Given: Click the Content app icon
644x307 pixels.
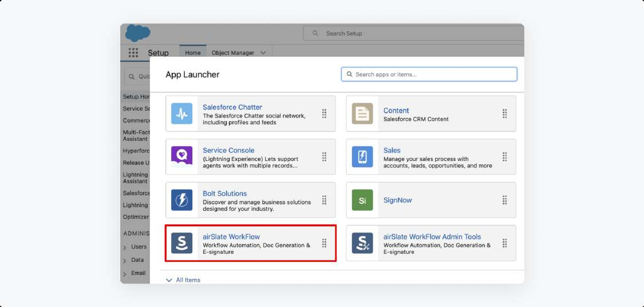Looking at the screenshot, I should pyautogui.click(x=362, y=113).
